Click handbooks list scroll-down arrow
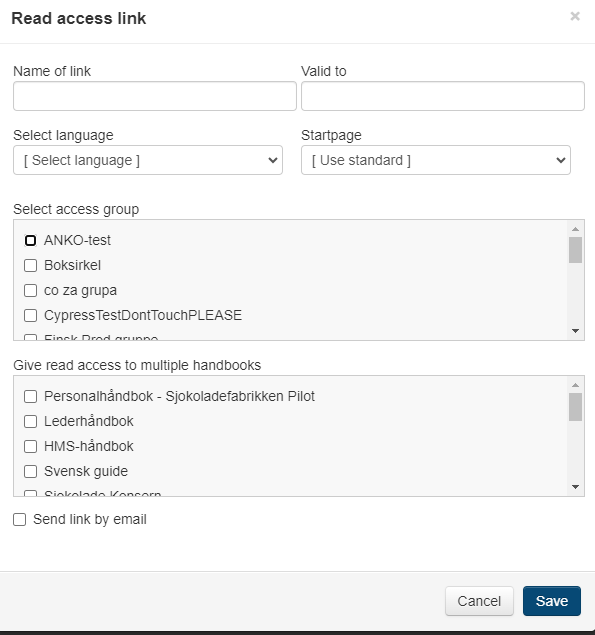 [575, 487]
